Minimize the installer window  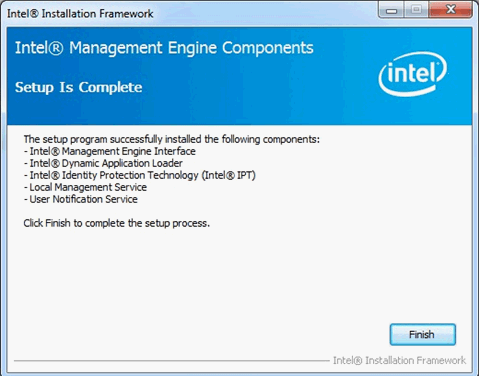coord(391,9)
